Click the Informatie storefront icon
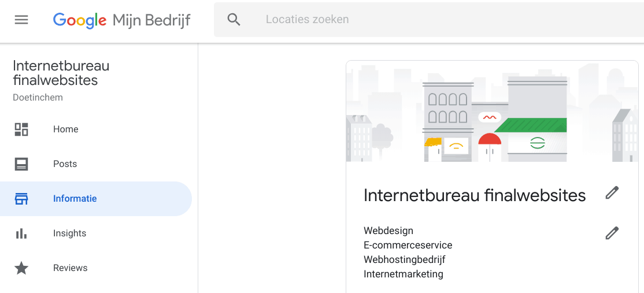Image resolution: width=644 pixels, height=293 pixels. [x=21, y=199]
